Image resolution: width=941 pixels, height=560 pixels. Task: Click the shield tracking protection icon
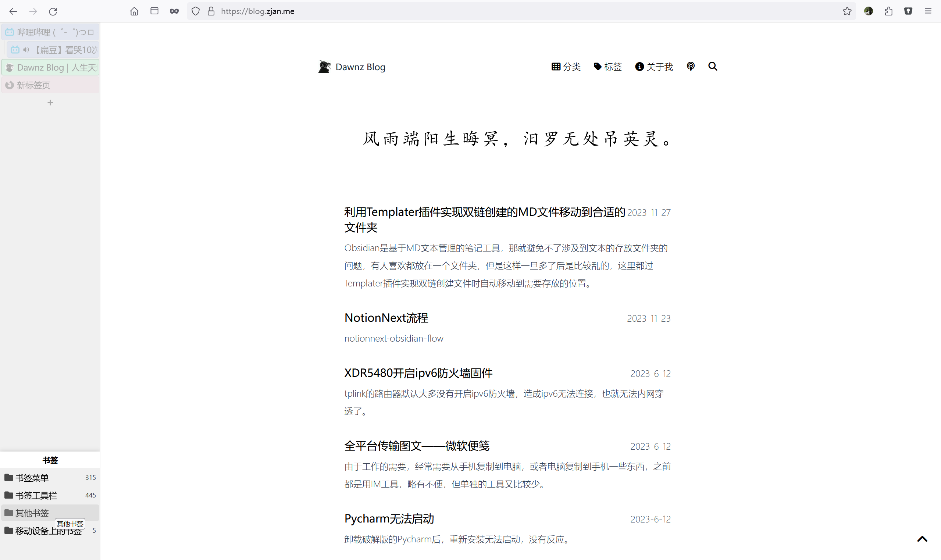pos(196,11)
